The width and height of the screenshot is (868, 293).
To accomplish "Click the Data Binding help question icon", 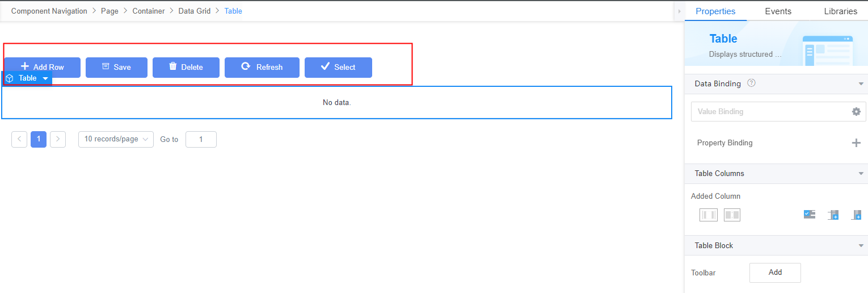I will [x=751, y=83].
